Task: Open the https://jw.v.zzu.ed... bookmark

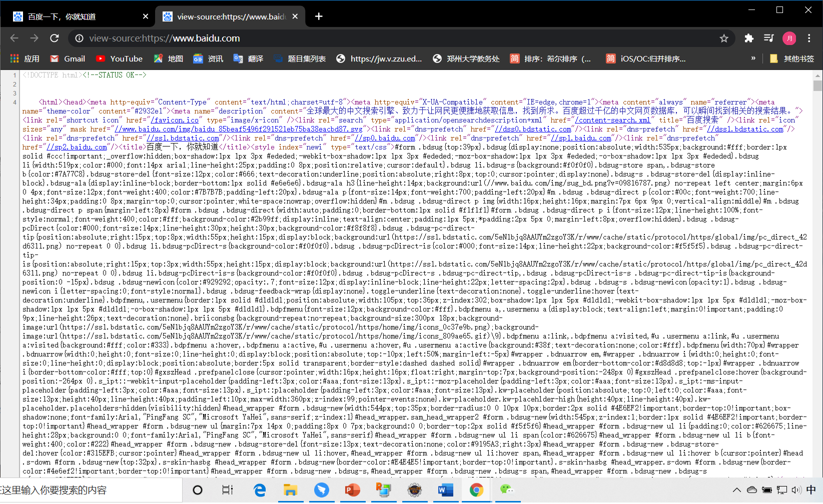Action: 379,58
